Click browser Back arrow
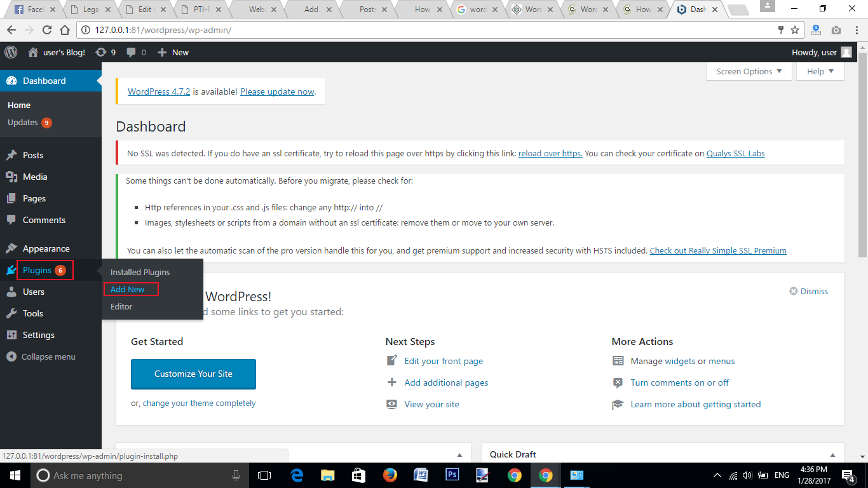The width and height of the screenshot is (868, 488). tap(11, 30)
